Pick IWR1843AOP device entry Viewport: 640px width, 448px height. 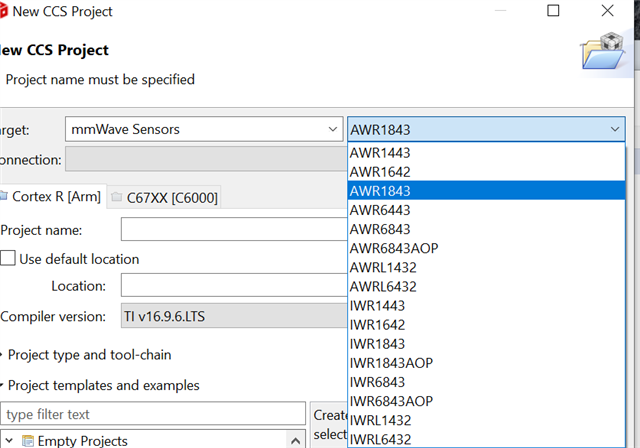tap(486, 363)
